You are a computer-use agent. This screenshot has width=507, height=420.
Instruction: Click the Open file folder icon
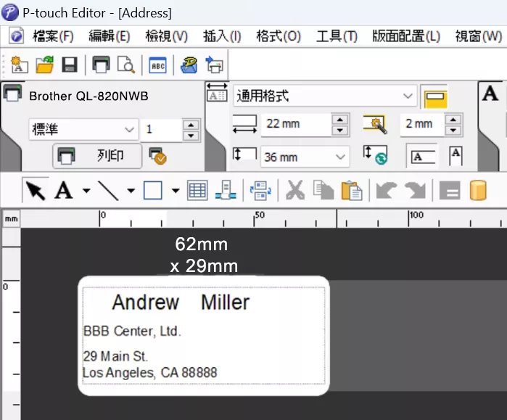[x=45, y=65]
